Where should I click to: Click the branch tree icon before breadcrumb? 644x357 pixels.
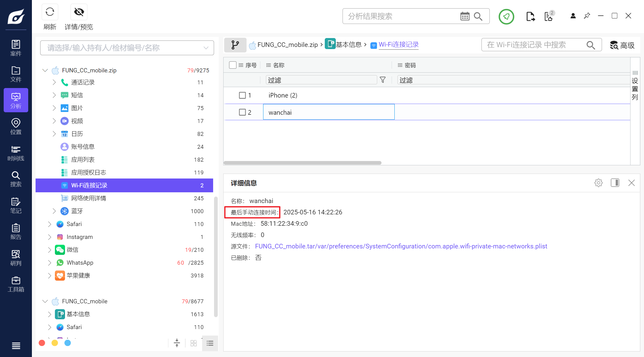[235, 45]
